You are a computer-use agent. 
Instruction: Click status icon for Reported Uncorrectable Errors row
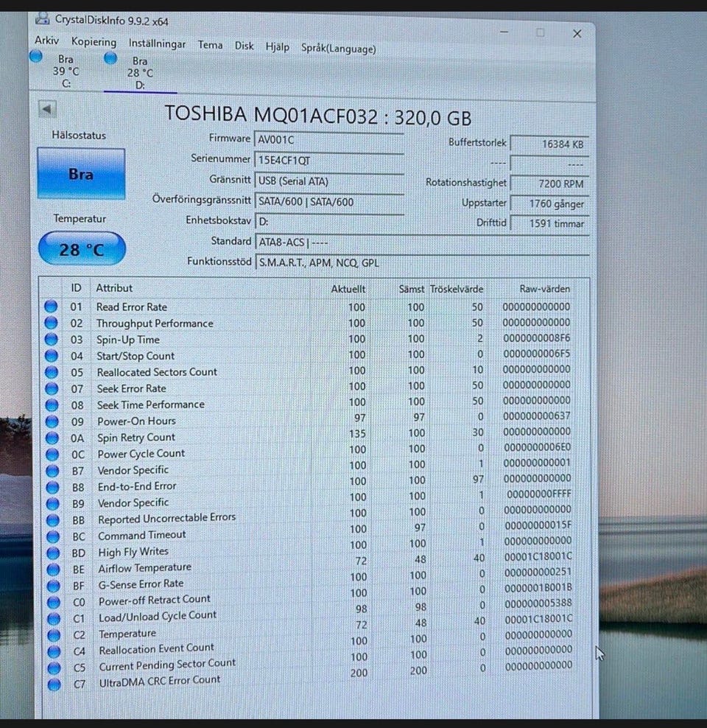(53, 520)
